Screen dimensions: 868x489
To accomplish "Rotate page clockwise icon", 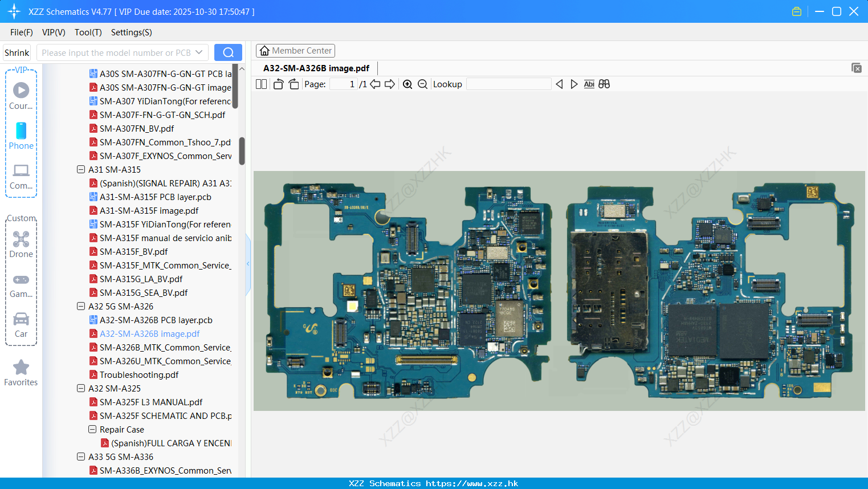I will click(x=294, y=84).
